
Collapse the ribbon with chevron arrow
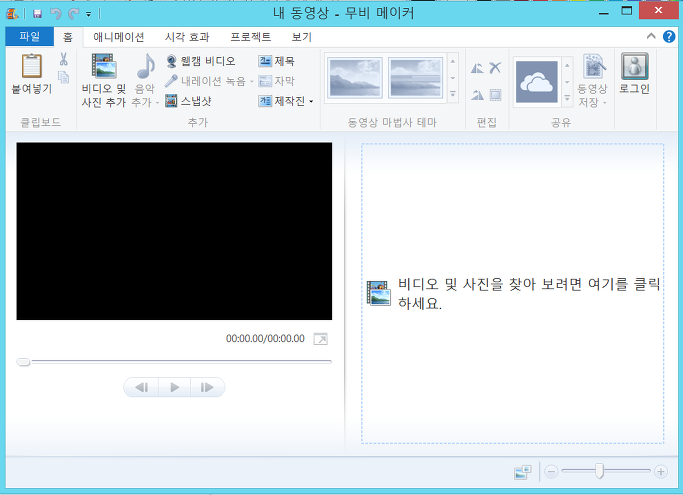pos(651,36)
